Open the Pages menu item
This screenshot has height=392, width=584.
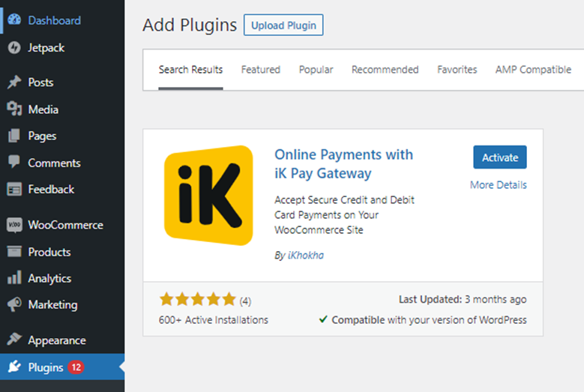point(42,136)
